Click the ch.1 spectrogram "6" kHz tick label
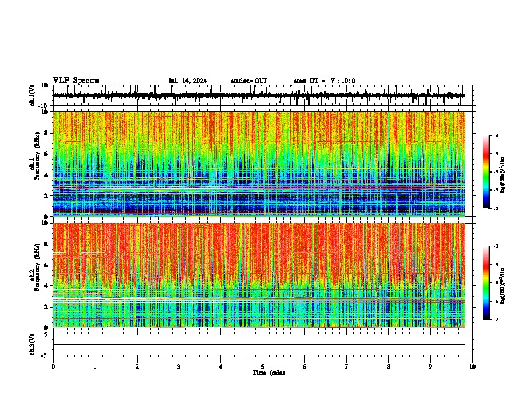The height and width of the screenshot is (411, 532). (x=46, y=154)
